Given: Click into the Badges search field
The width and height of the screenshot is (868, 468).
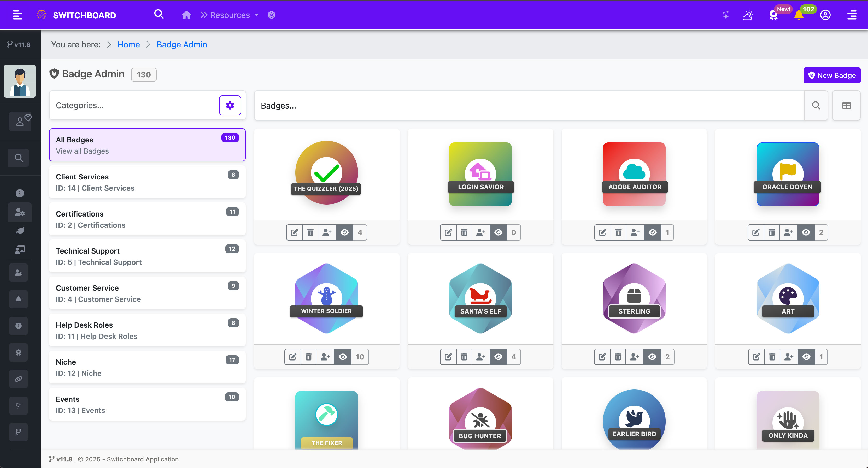Looking at the screenshot, I should (529, 105).
